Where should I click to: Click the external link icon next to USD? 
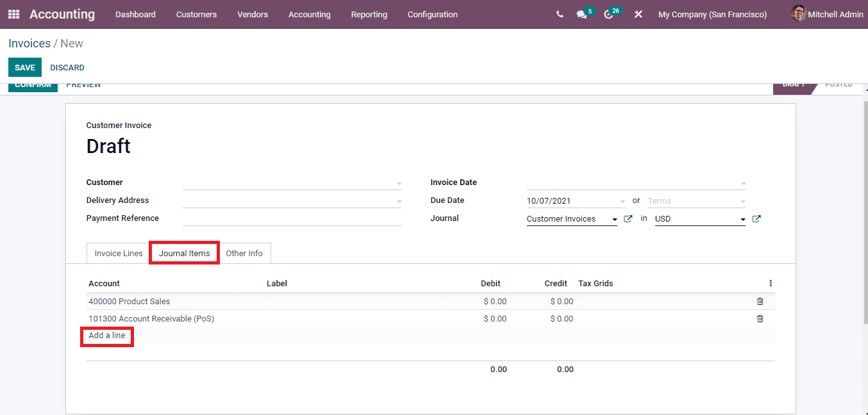coord(756,218)
